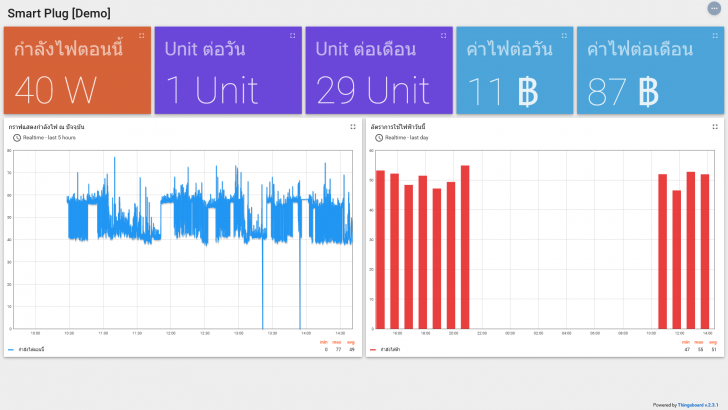Click the 'Unit ต่อเดือน' card heading
The height and width of the screenshot is (410, 728).
[366, 49]
